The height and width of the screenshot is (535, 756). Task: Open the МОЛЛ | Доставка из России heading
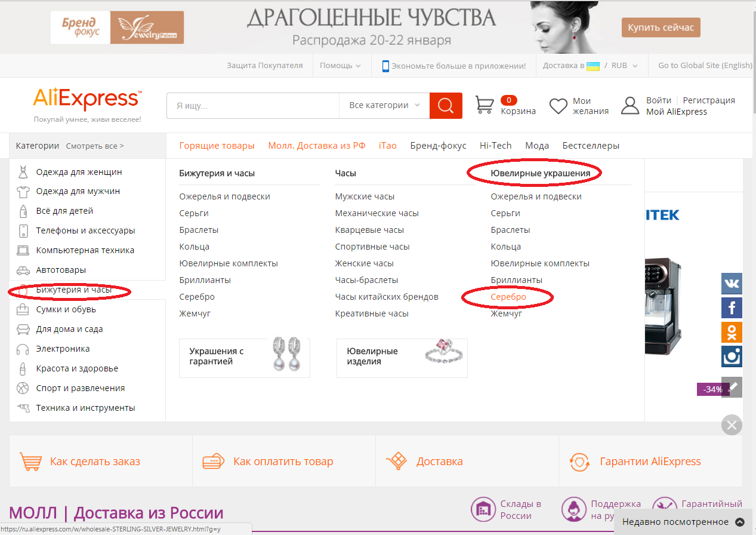click(x=116, y=513)
